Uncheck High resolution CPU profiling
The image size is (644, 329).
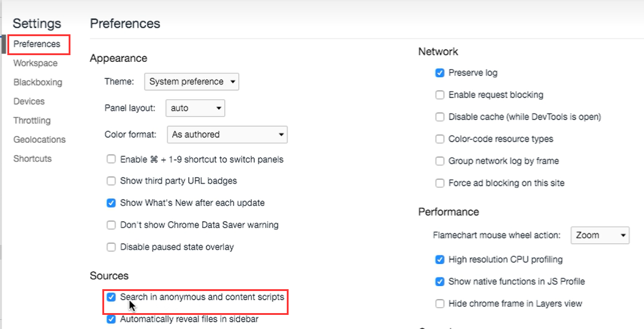(440, 260)
